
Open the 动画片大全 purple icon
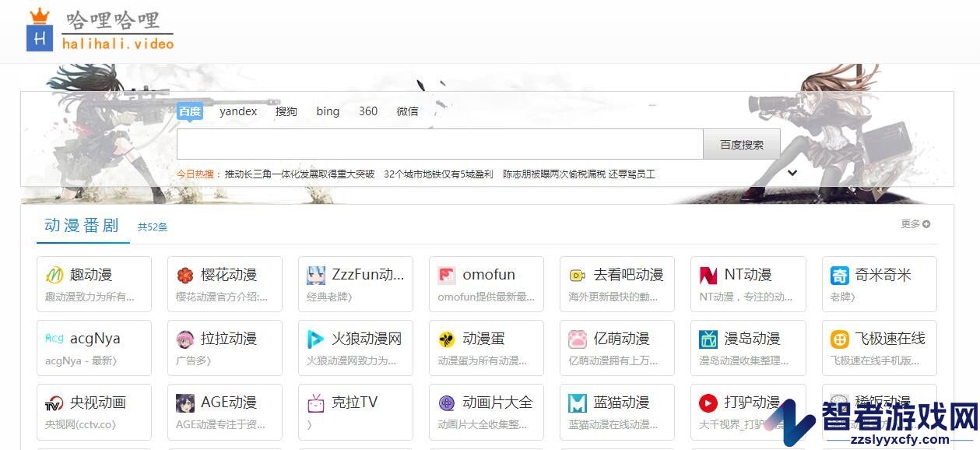point(447,403)
